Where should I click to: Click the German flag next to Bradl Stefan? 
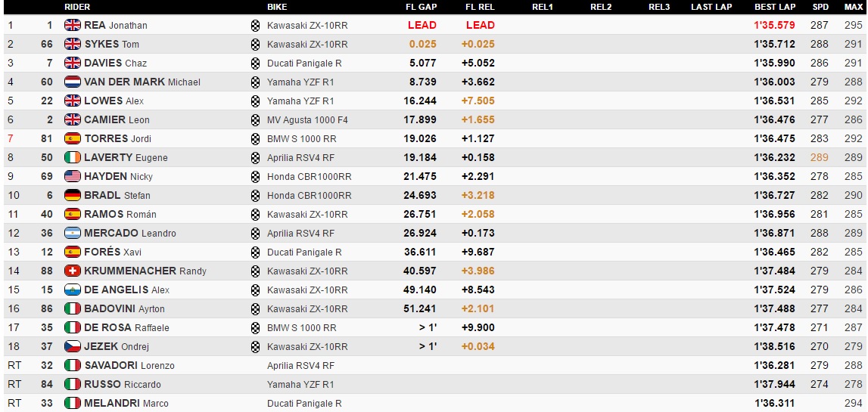click(73, 195)
